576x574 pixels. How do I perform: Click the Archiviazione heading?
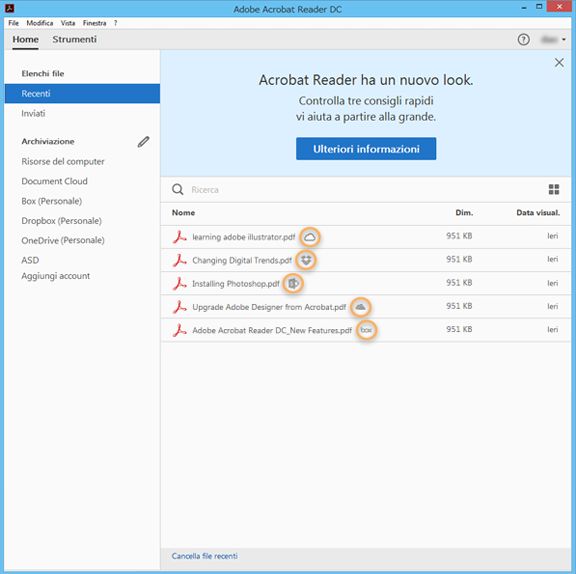[x=48, y=141]
